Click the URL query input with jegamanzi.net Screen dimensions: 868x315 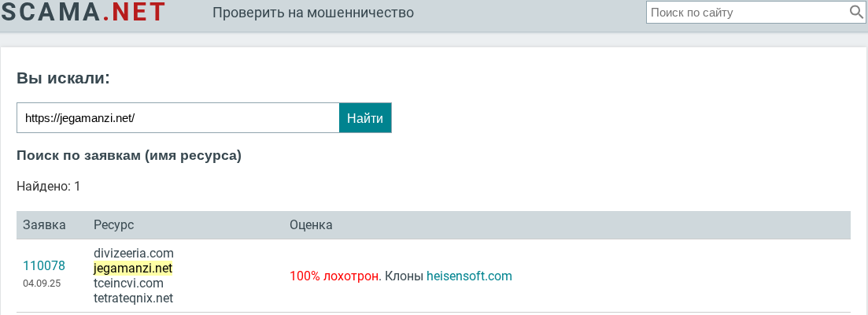tap(178, 118)
